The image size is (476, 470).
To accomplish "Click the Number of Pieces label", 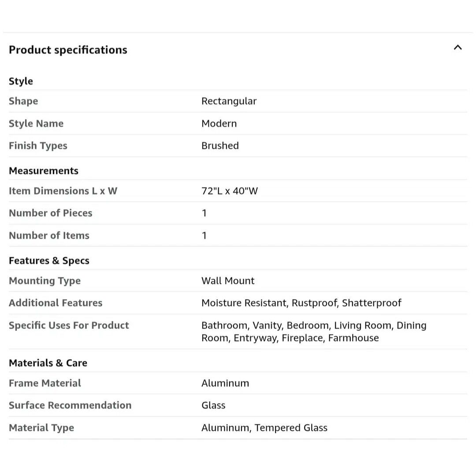I will coord(51,213).
